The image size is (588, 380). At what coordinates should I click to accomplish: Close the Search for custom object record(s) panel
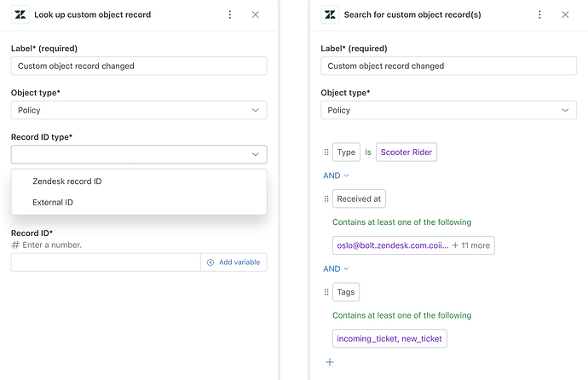pos(565,14)
